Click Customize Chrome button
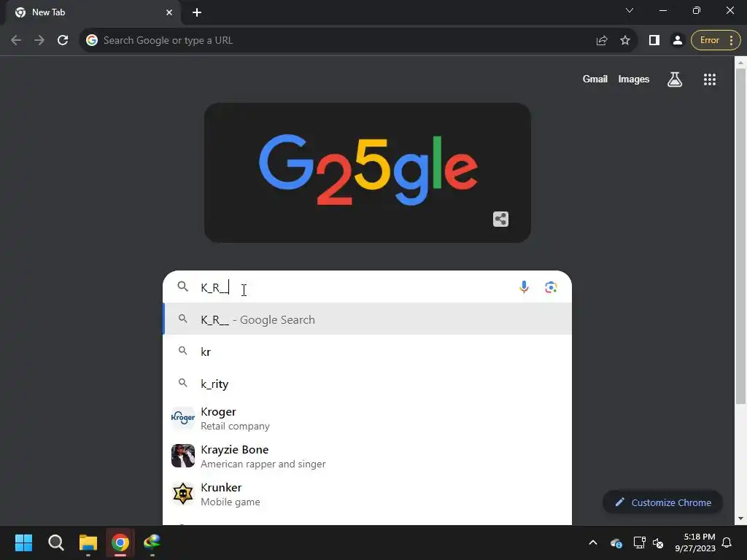 (662, 502)
